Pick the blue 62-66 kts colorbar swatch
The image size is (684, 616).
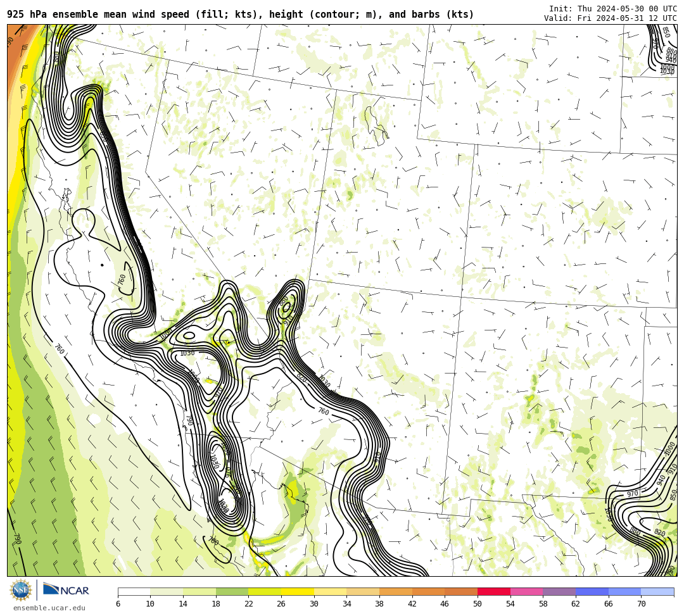[592, 591]
